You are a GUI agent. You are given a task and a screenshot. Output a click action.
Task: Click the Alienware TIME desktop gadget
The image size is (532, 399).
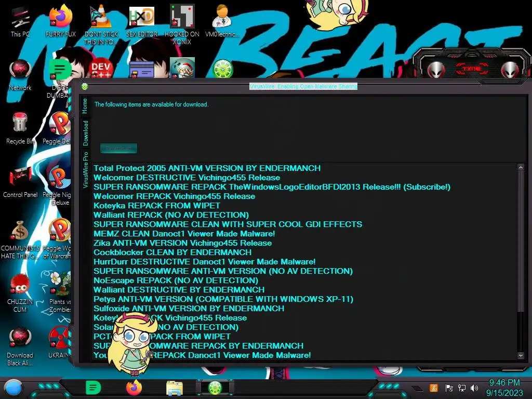472,67
